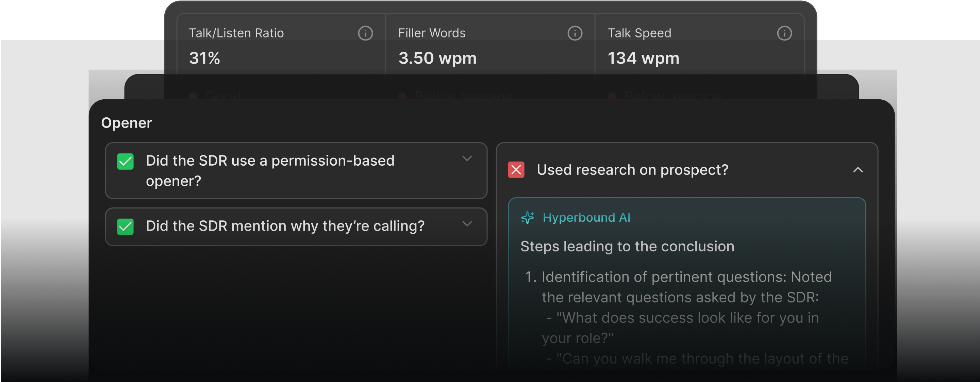Expand the 'why they're calling' question chevron
Image resolution: width=980 pixels, height=382 pixels.
(467, 224)
